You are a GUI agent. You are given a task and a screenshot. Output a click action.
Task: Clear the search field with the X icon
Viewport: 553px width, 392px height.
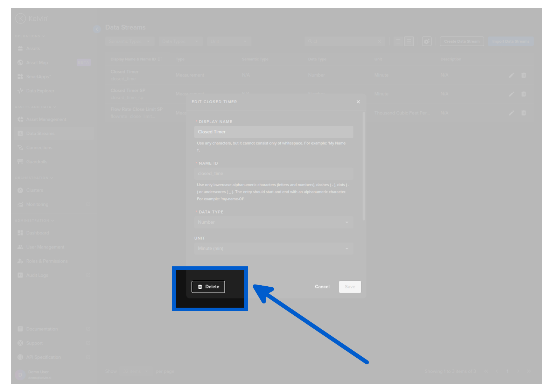379,41
